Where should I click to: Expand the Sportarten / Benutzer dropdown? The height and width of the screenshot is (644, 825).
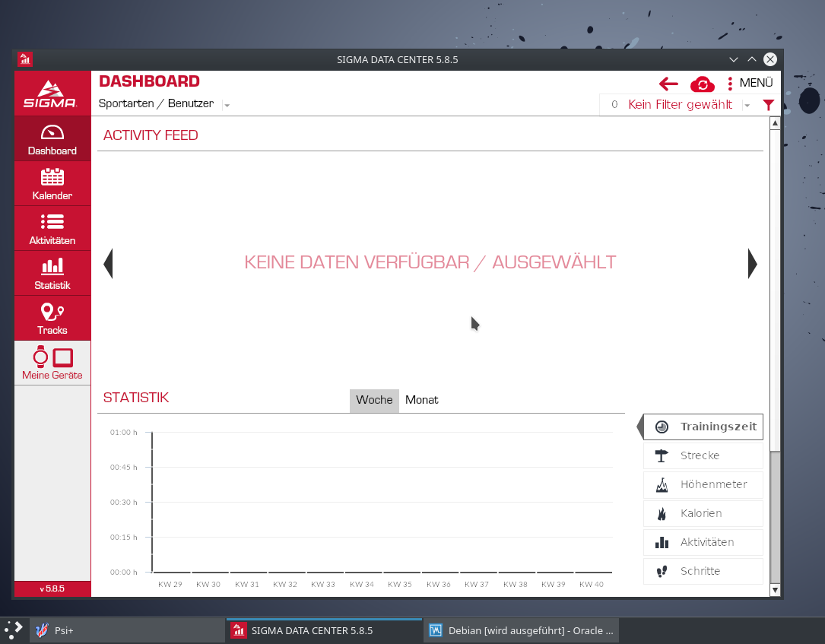click(x=226, y=104)
